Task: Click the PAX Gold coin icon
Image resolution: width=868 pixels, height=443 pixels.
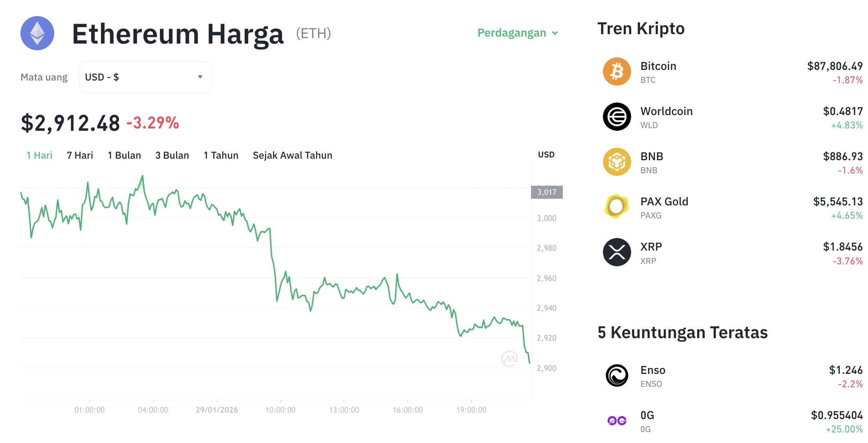Action: coord(616,207)
